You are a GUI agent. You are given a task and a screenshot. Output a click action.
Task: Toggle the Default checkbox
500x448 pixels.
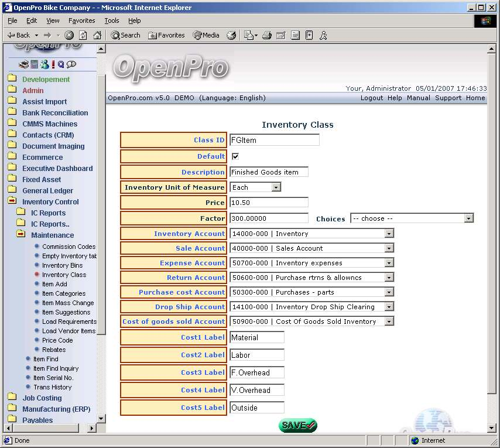point(235,156)
